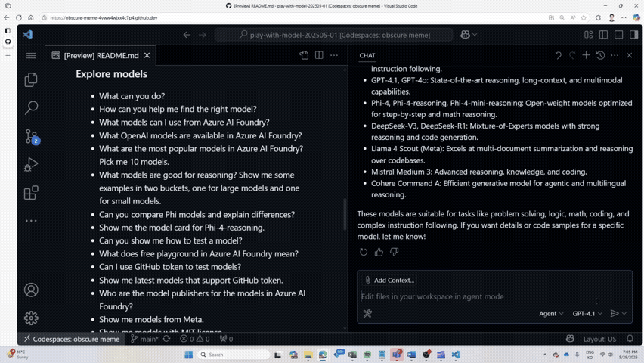Click the Customize Layout icon
Viewport: 644px width, 363px height.
[589, 35]
